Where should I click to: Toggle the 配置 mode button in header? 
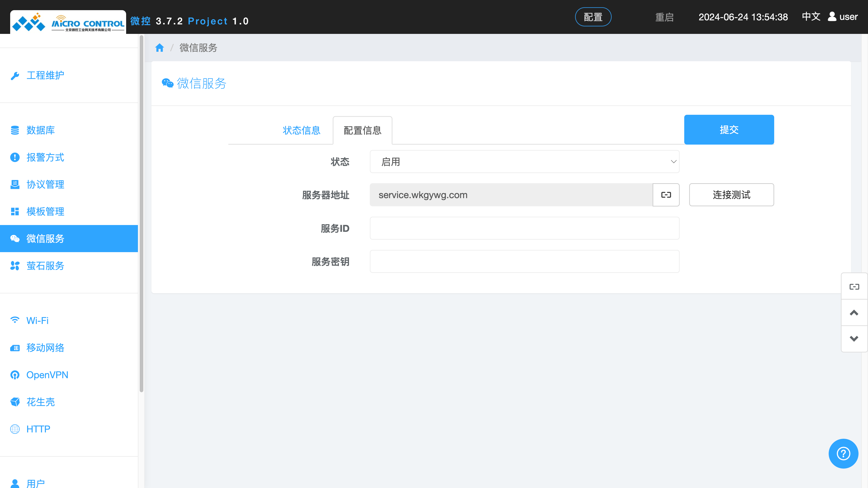tap(593, 17)
